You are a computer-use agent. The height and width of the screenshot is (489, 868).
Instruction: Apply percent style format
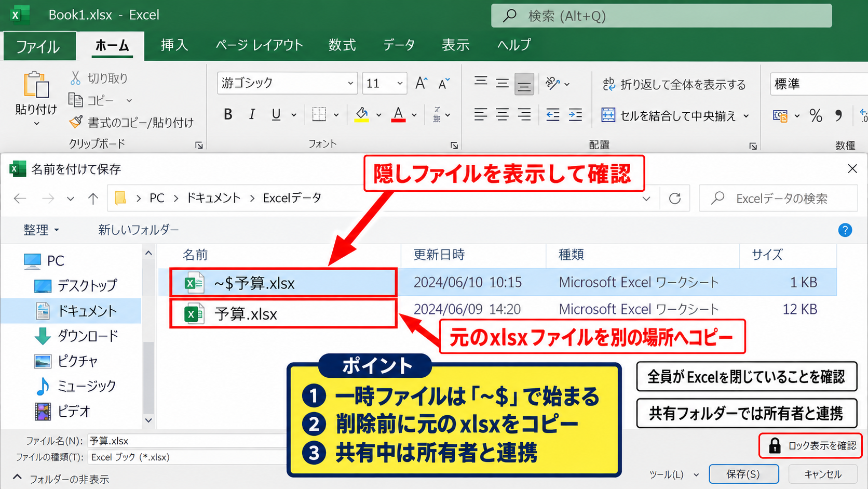pos(816,115)
